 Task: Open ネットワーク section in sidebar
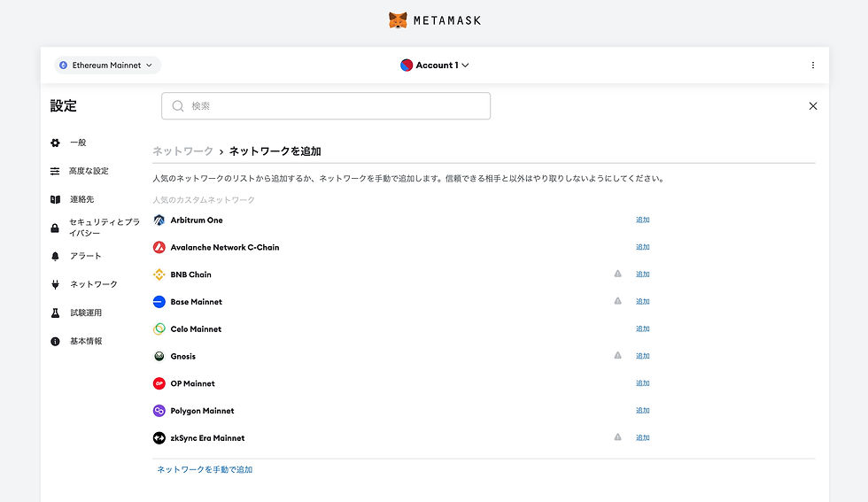(94, 284)
